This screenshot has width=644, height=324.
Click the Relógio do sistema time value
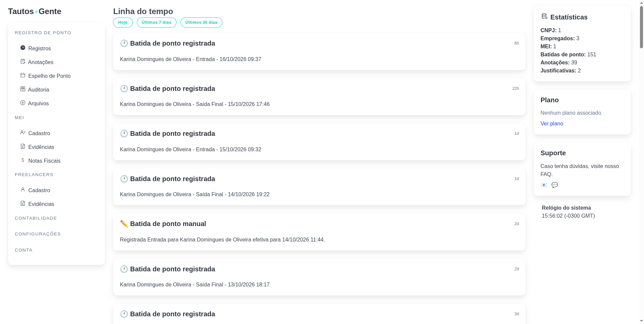568,216
